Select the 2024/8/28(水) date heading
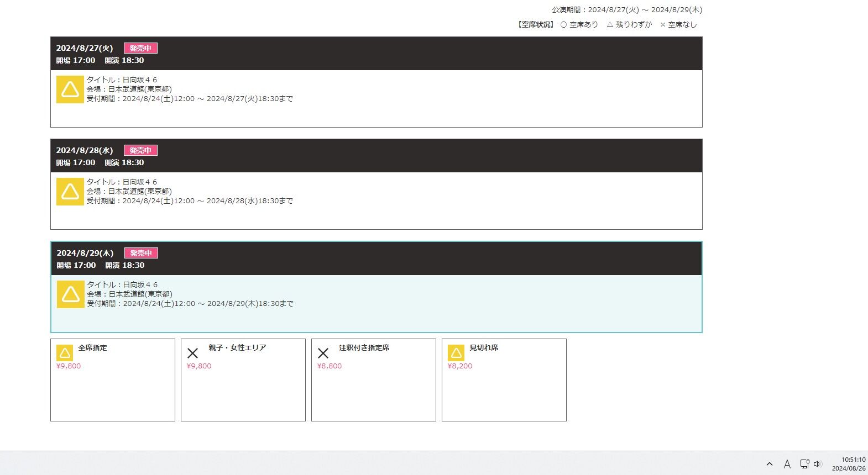The width and height of the screenshot is (868, 475). coord(85,150)
